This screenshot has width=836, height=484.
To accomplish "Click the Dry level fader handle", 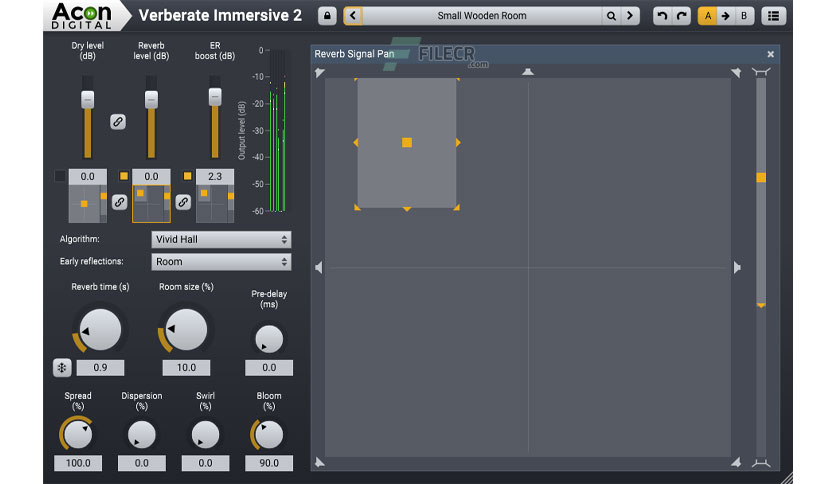I will (87, 100).
